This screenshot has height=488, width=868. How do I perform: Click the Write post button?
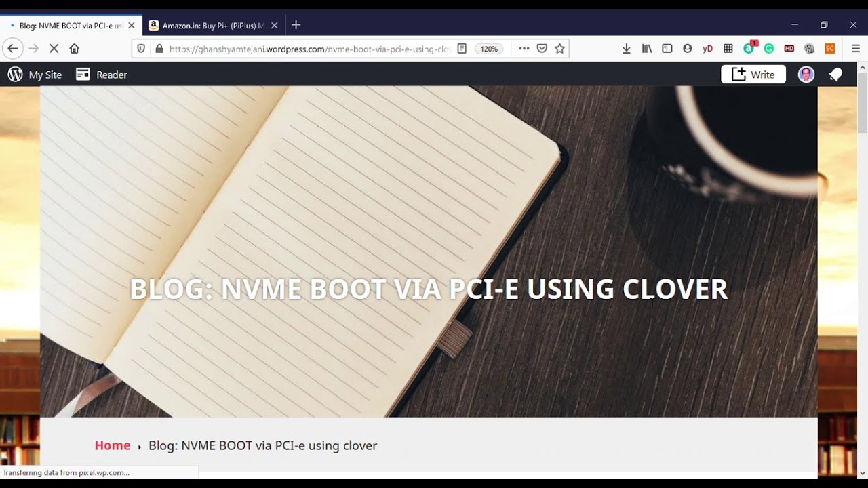pyautogui.click(x=753, y=75)
